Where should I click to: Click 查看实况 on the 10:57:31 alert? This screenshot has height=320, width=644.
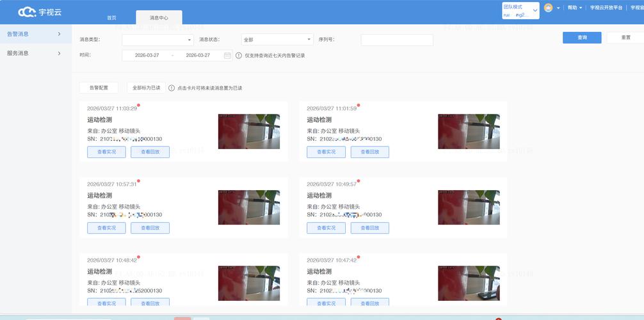pos(106,228)
